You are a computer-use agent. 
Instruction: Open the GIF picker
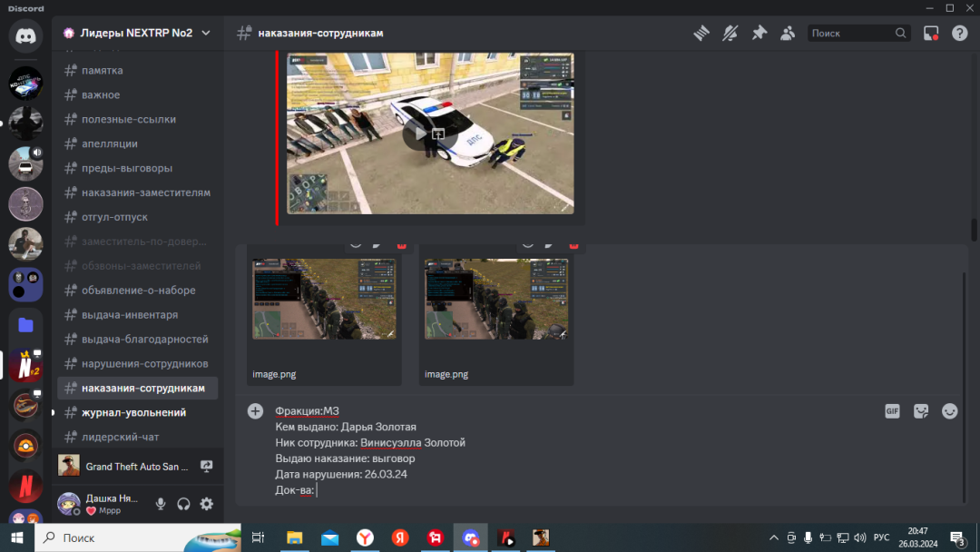[x=892, y=410]
